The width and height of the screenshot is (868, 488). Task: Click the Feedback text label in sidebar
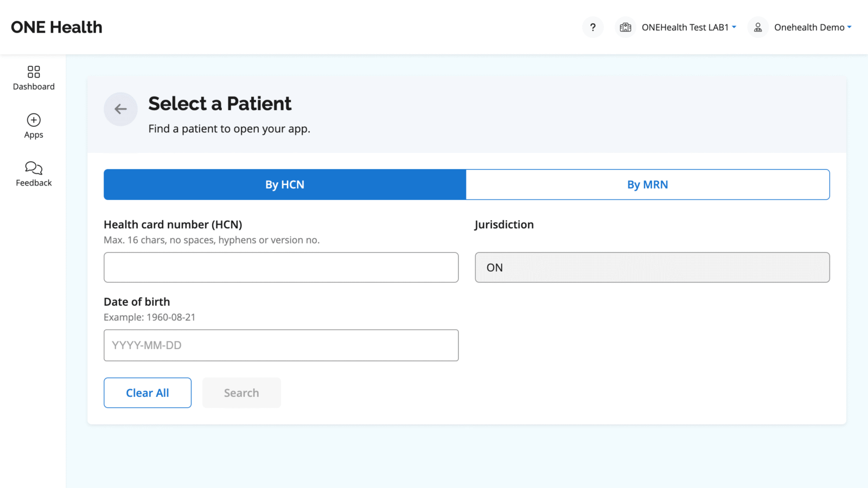[x=34, y=183]
